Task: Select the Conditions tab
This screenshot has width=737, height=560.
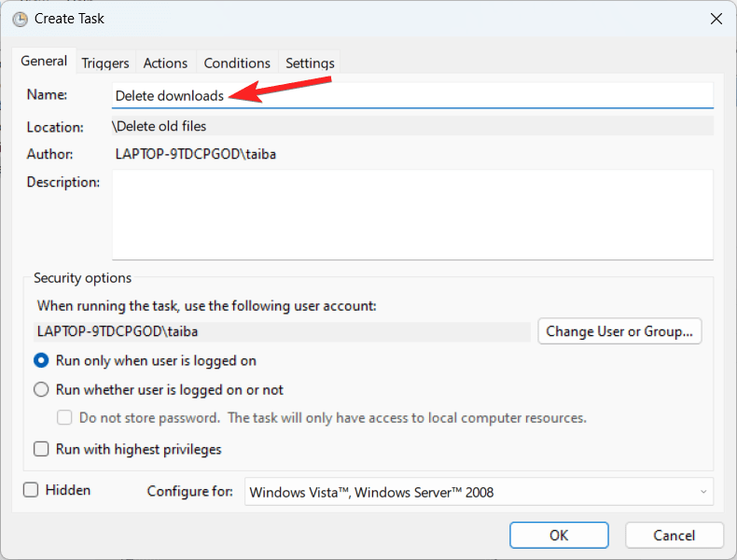Action: pos(237,63)
